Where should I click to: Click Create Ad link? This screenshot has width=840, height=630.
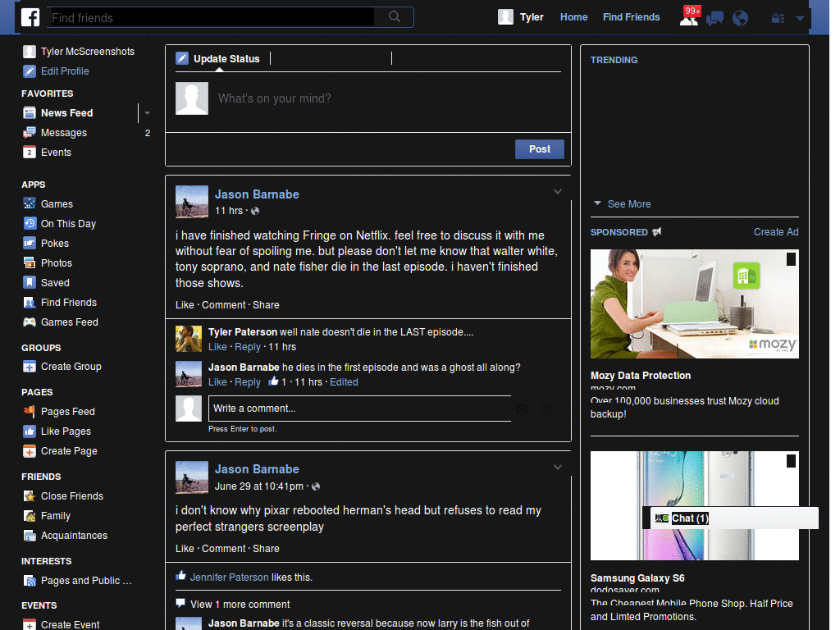776,232
